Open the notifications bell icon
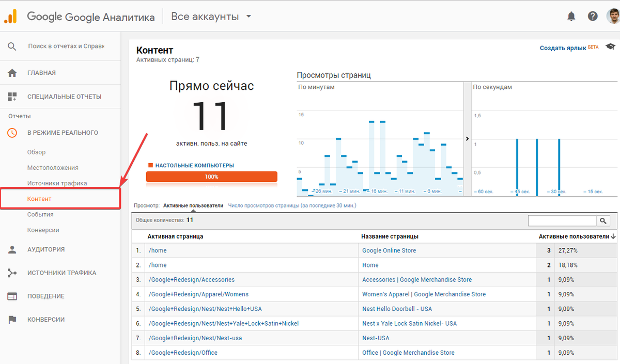 (571, 16)
